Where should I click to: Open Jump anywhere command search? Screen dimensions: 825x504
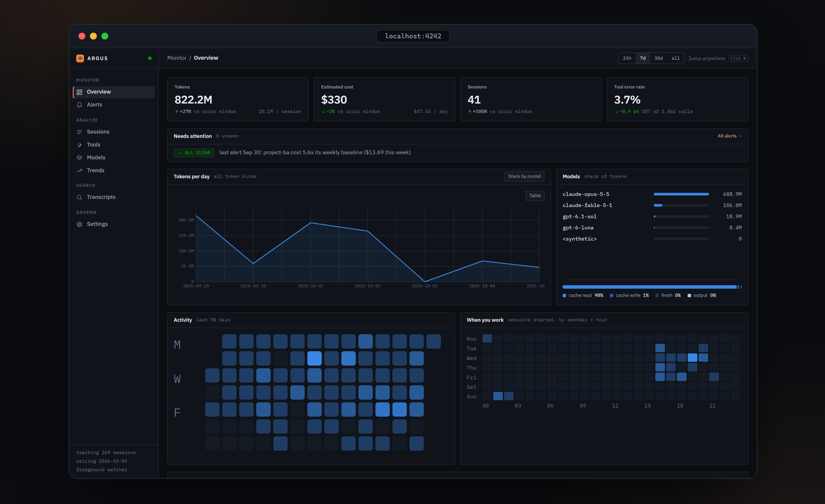click(718, 58)
